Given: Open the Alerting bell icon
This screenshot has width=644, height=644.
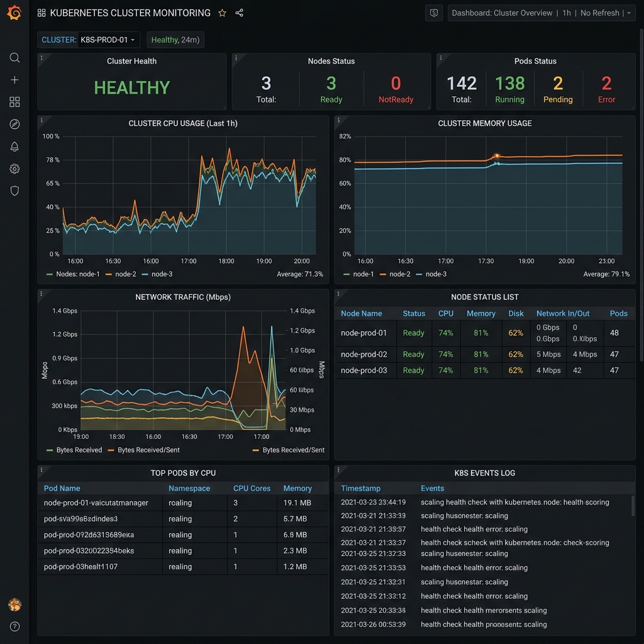Looking at the screenshot, I should point(14,147).
